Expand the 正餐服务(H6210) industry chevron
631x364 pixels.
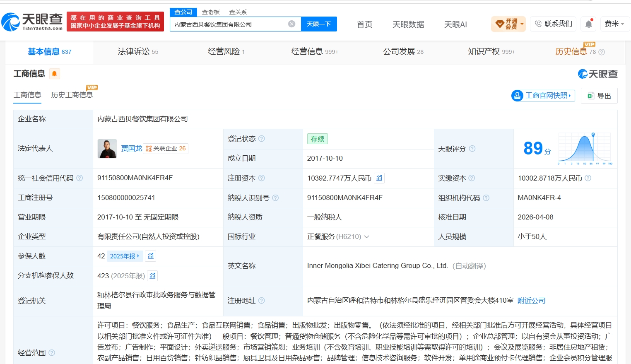pyautogui.click(x=366, y=237)
